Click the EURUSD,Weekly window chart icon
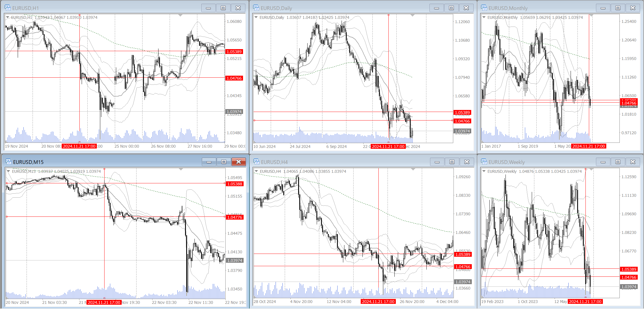Screen dimensions: 644x309 point(484,162)
